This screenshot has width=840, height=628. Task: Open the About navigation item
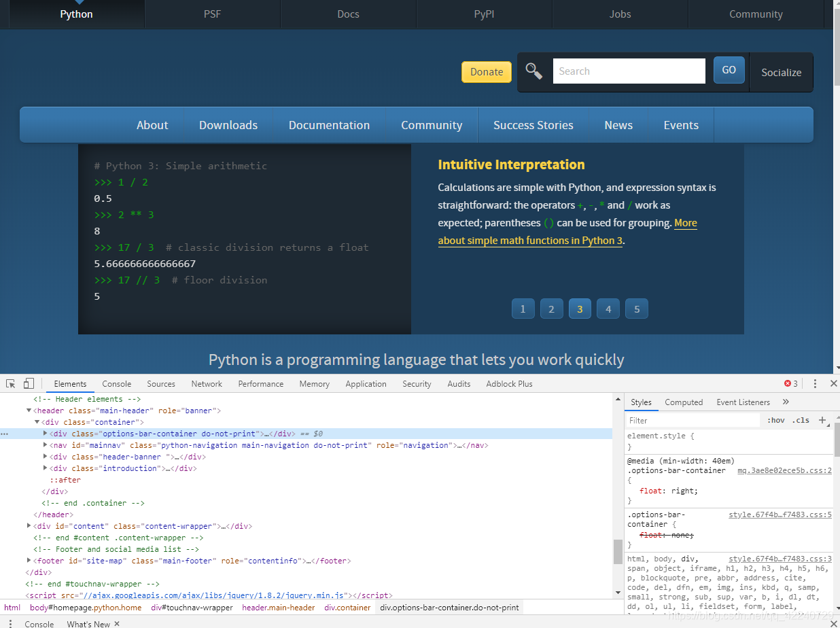pyautogui.click(x=152, y=125)
